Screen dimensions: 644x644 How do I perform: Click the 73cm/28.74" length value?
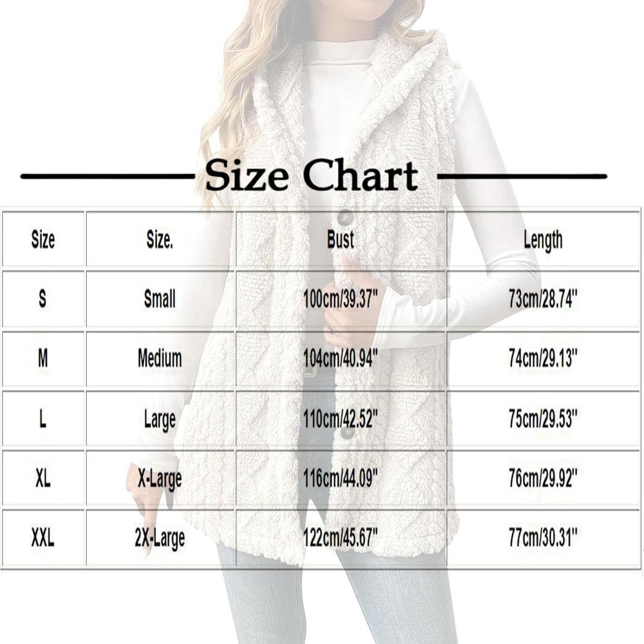coord(543,299)
